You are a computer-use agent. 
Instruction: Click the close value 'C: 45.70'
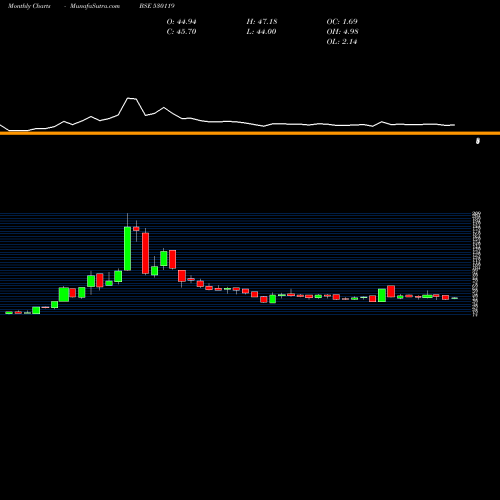[x=181, y=32]
